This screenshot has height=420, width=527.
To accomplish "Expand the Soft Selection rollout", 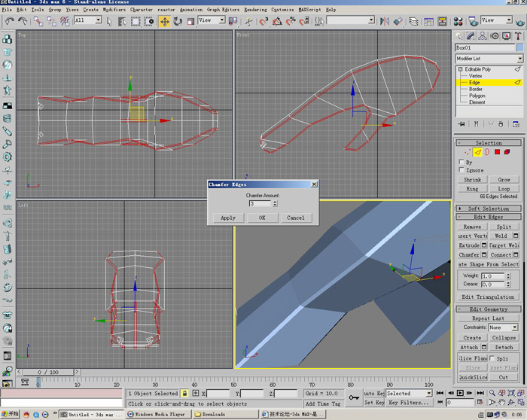I will click(x=489, y=208).
